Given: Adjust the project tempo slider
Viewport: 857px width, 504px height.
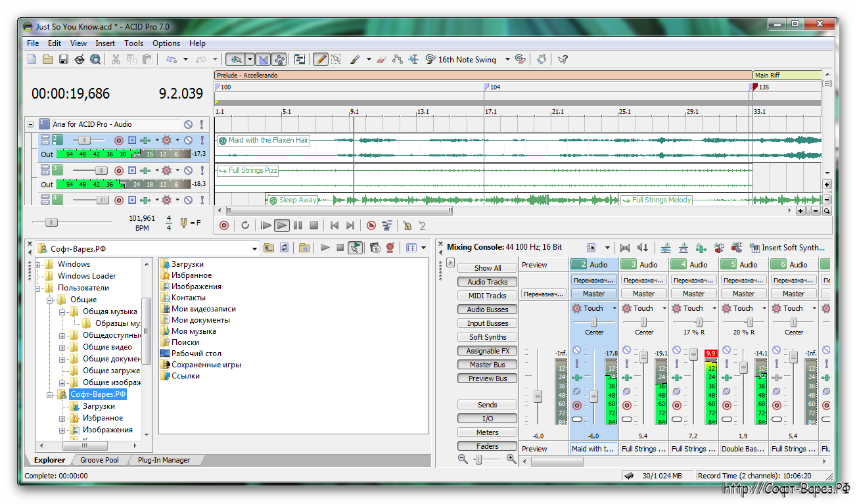Looking at the screenshot, I should 52,222.
